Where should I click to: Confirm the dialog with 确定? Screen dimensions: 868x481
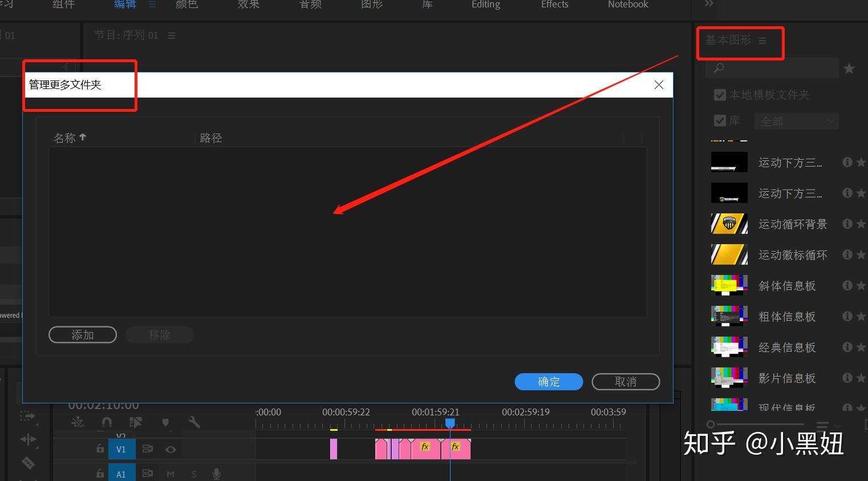pyautogui.click(x=549, y=382)
